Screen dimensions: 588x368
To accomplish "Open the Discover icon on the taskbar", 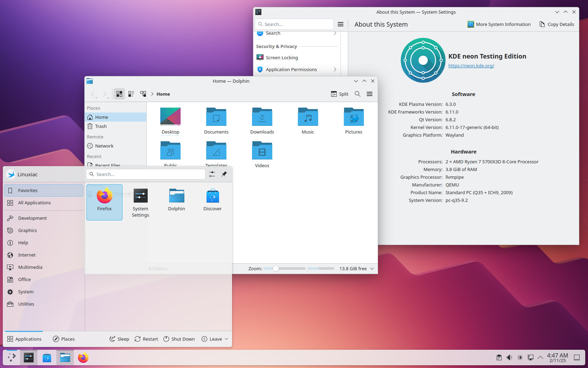I will click(x=47, y=357).
